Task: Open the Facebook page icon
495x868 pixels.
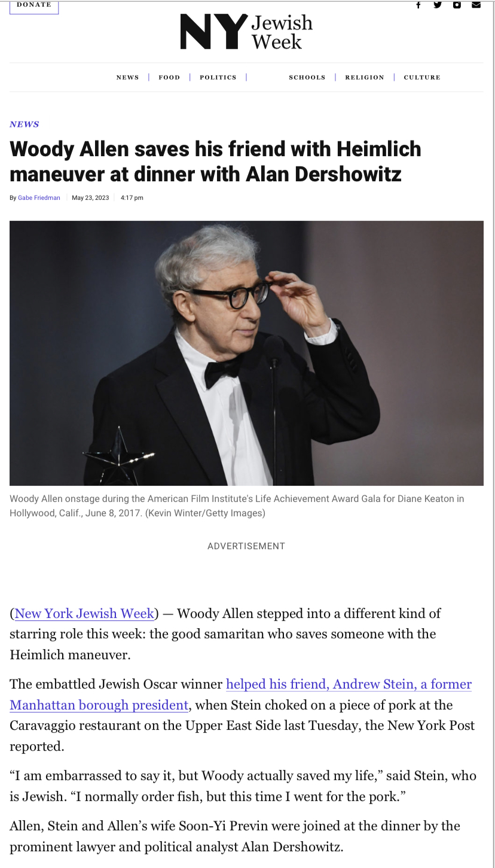Action: tap(418, 5)
